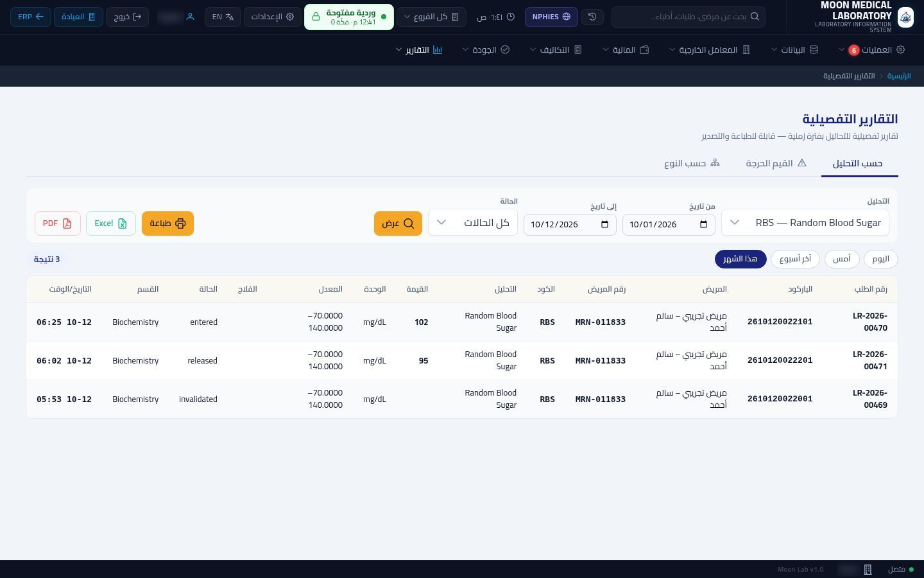The width and height of the screenshot is (924, 578).
Task: Switch to حسب النوع tab
Action: point(692,163)
